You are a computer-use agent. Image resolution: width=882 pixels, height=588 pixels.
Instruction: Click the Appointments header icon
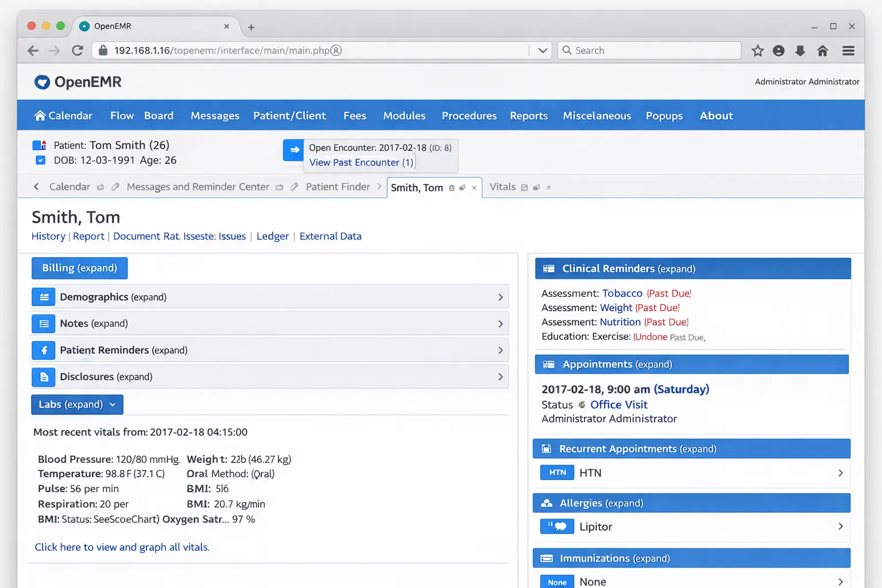[549, 365]
